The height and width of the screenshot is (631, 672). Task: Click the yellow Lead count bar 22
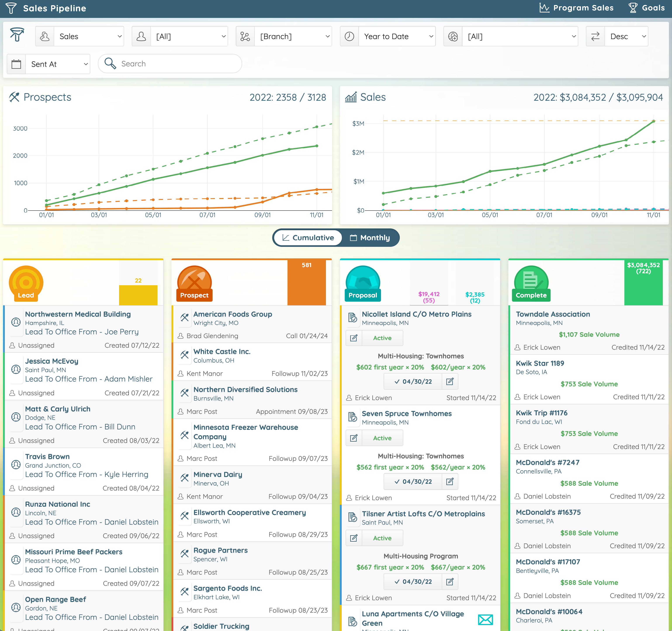(138, 295)
